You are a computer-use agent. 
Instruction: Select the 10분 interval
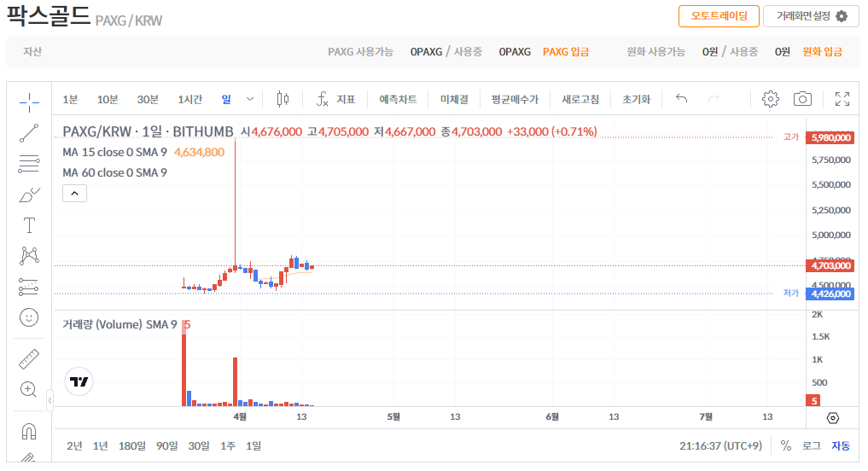(108, 100)
